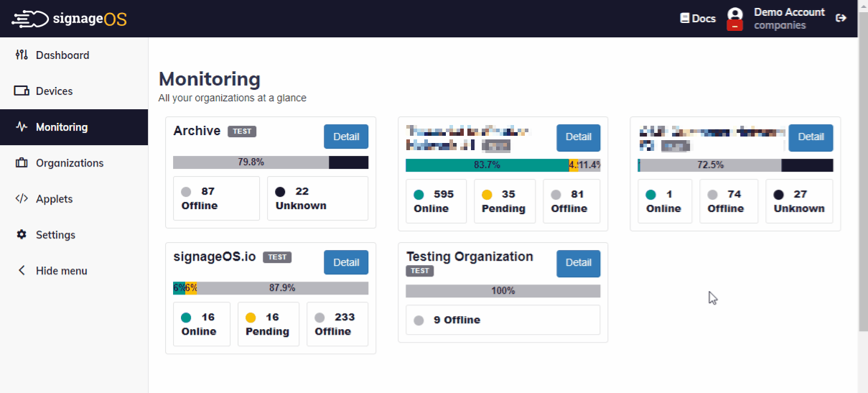This screenshot has width=868, height=393.
Task: Open signageOS.io organization Detail
Action: (x=345, y=262)
